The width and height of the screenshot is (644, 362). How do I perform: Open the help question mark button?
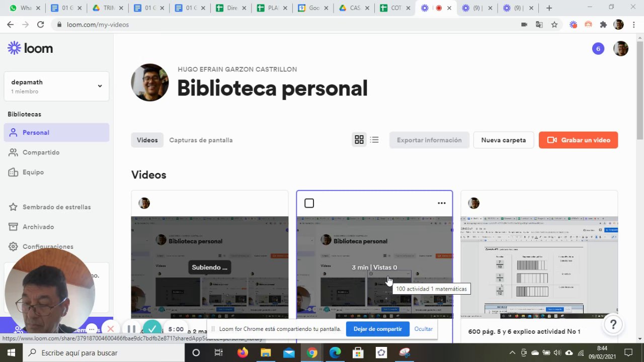tap(613, 325)
